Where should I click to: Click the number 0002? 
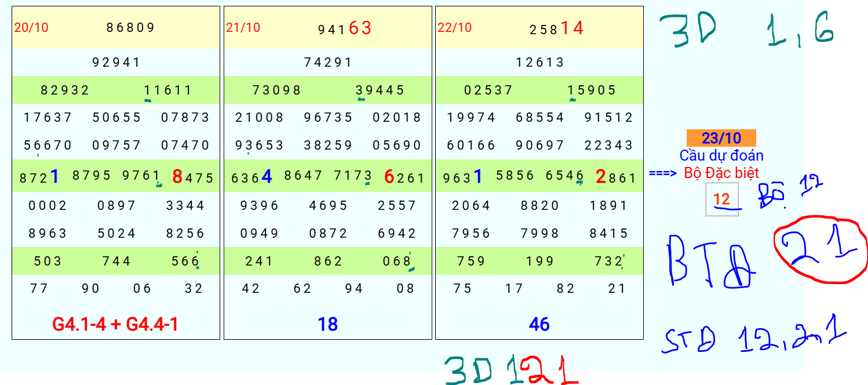point(48,205)
